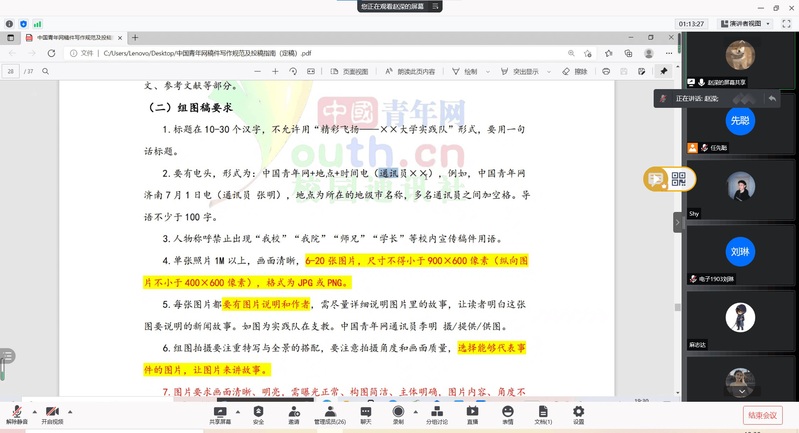Viewport: 799px width, 433px height.
Task: Click the heading (二) 组图稿要求
Action: (x=191, y=107)
